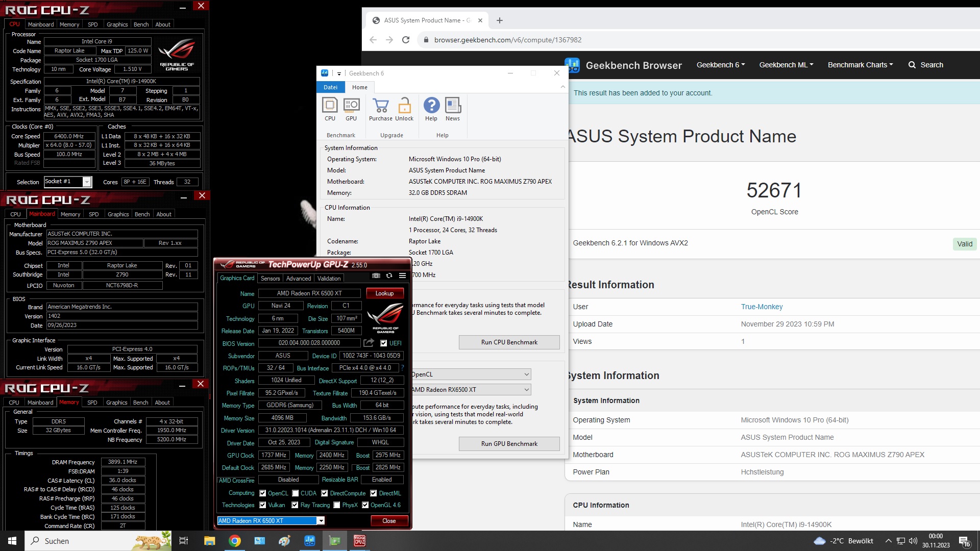Switch to Advanced tab in GPU-Z

(x=299, y=279)
